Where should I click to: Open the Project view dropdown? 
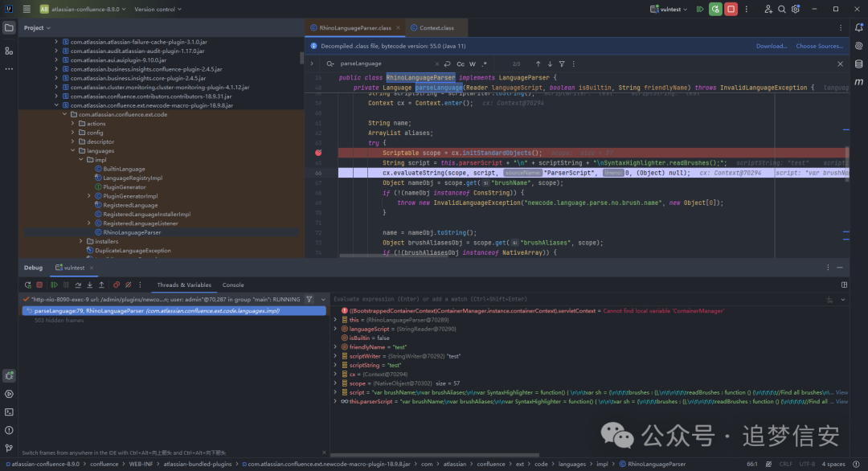coord(37,27)
